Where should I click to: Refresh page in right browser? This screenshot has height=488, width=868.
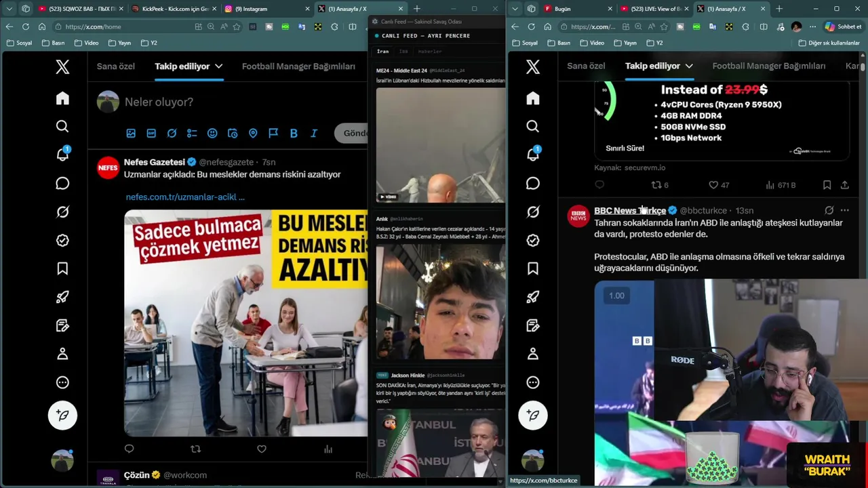pos(531,26)
